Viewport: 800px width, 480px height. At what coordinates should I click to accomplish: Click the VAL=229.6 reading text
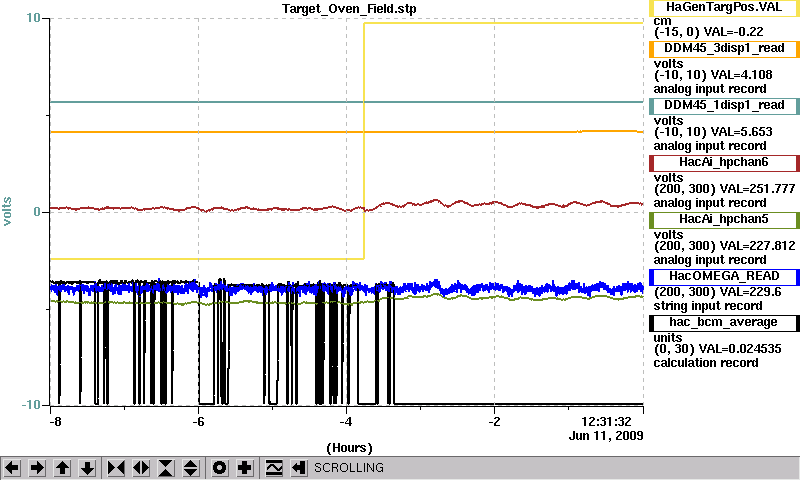749,292
